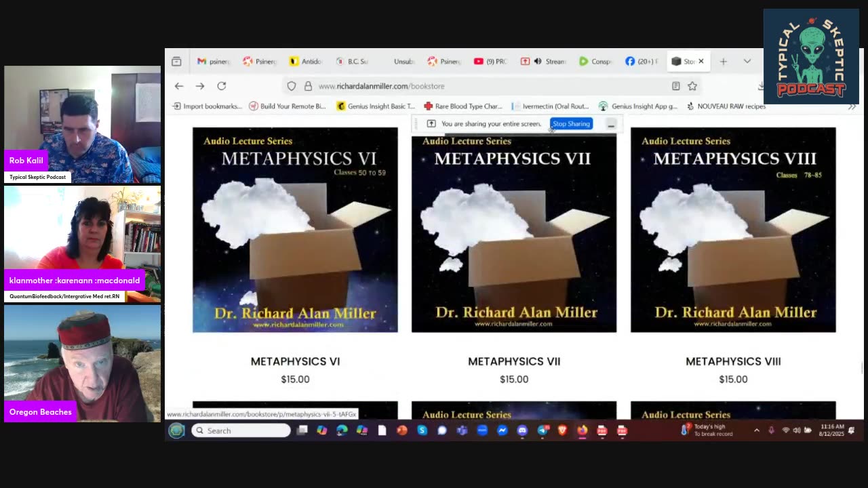Click $15.00 price under Metaphysics VI

pos(295,379)
